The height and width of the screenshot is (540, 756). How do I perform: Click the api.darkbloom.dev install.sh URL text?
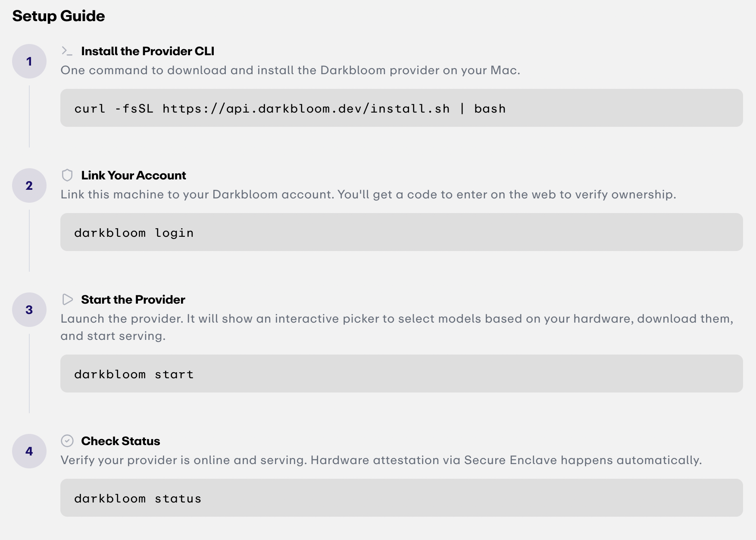(x=306, y=108)
